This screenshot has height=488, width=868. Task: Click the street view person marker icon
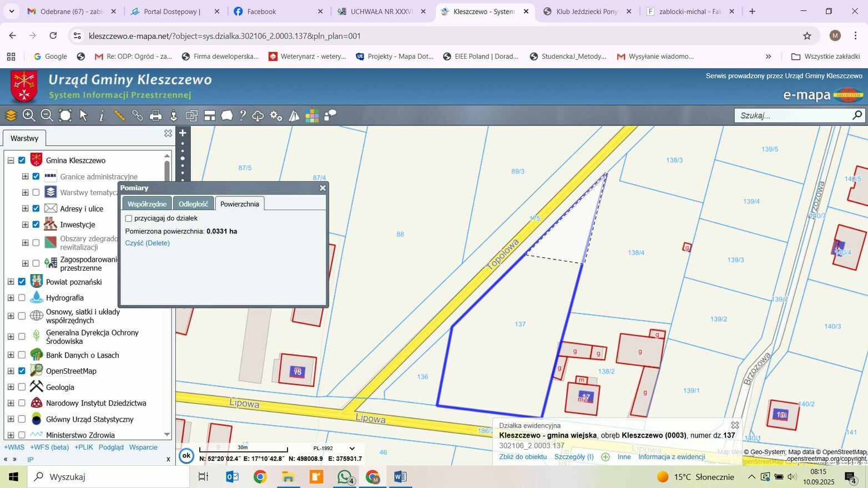[x=174, y=115]
